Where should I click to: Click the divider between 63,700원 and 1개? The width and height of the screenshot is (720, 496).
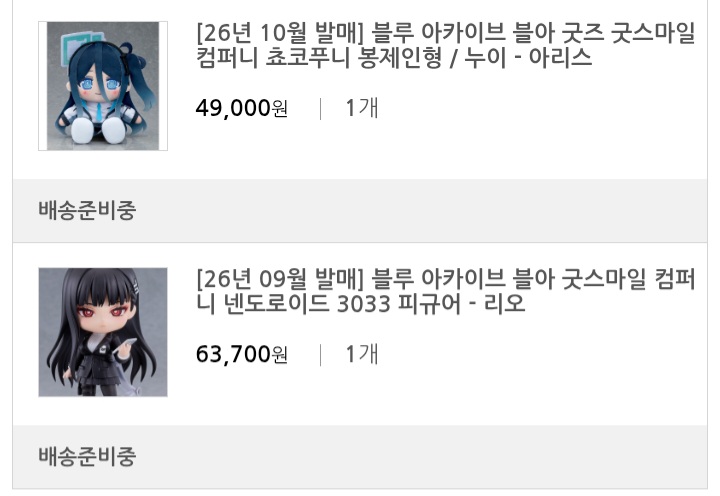click(x=320, y=355)
